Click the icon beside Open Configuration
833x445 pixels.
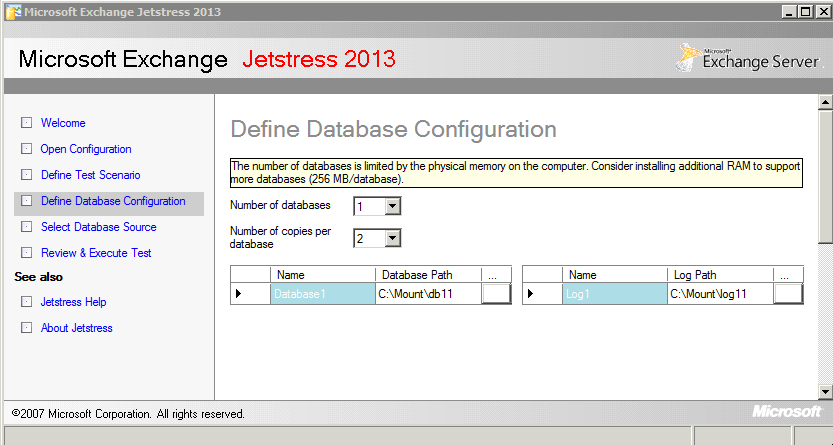point(26,149)
